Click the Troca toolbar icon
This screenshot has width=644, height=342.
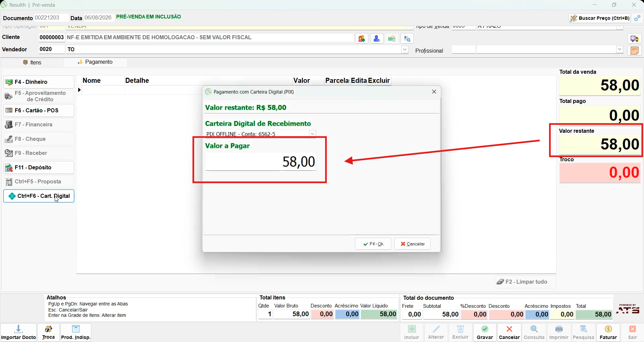click(48, 332)
